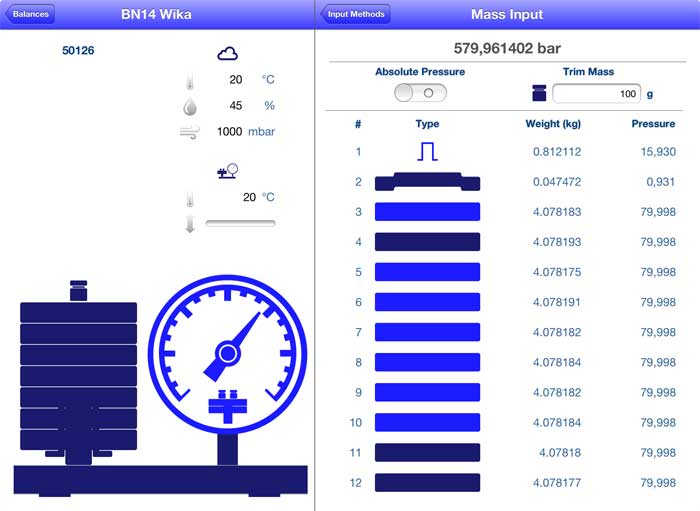
Task: Click the ambient temperature value 20
Action: 235,80
